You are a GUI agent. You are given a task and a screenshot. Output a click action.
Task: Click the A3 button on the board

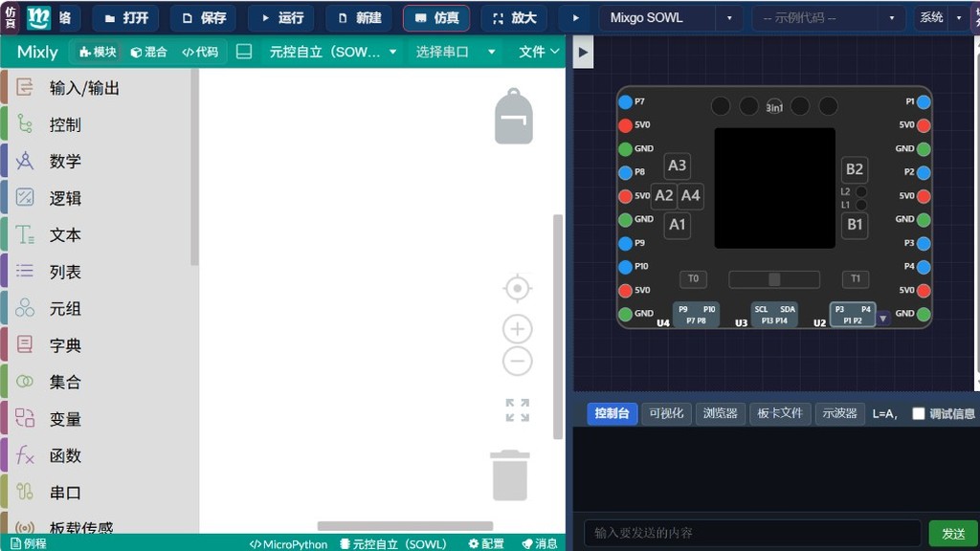[677, 165]
